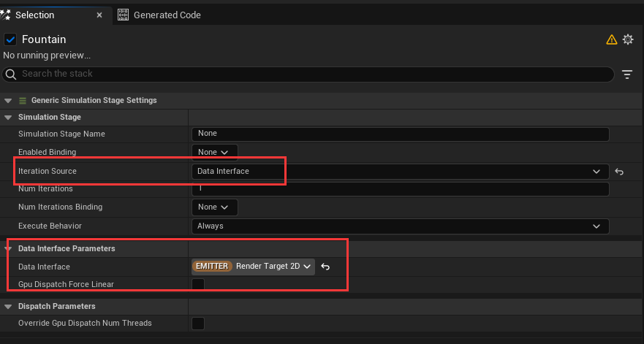Viewport: 644px width, 344px height.
Task: Click the stack filter options icon
Action: [627, 74]
